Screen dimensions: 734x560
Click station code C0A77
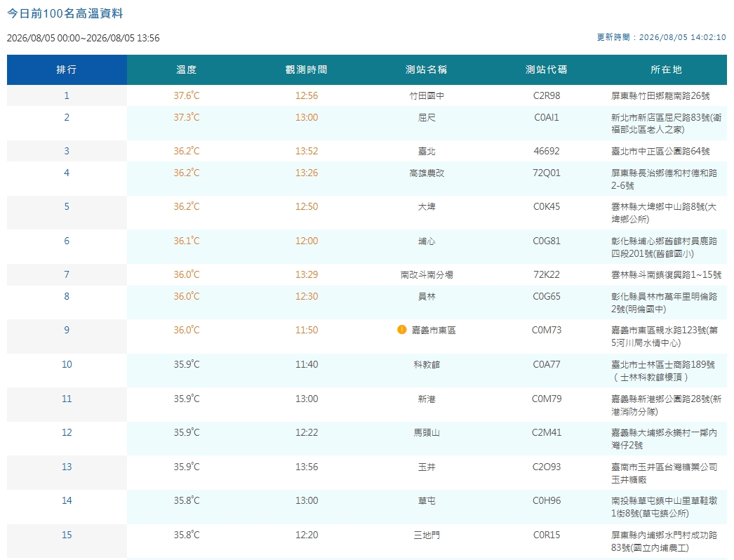tap(546, 364)
